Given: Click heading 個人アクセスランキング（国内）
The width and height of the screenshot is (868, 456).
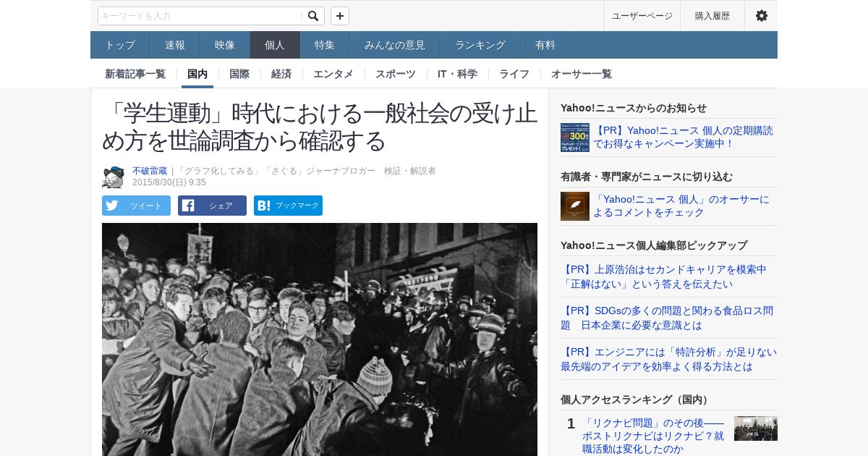Looking at the screenshot, I should tap(636, 400).
